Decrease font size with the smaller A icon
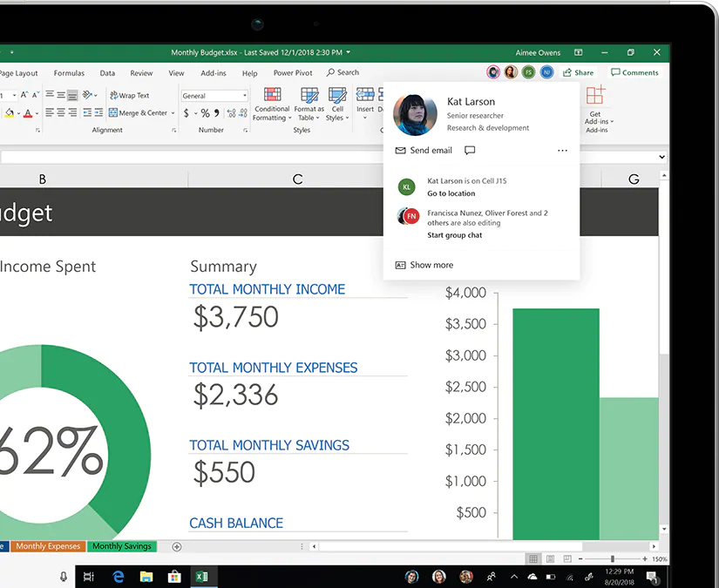 [36, 95]
